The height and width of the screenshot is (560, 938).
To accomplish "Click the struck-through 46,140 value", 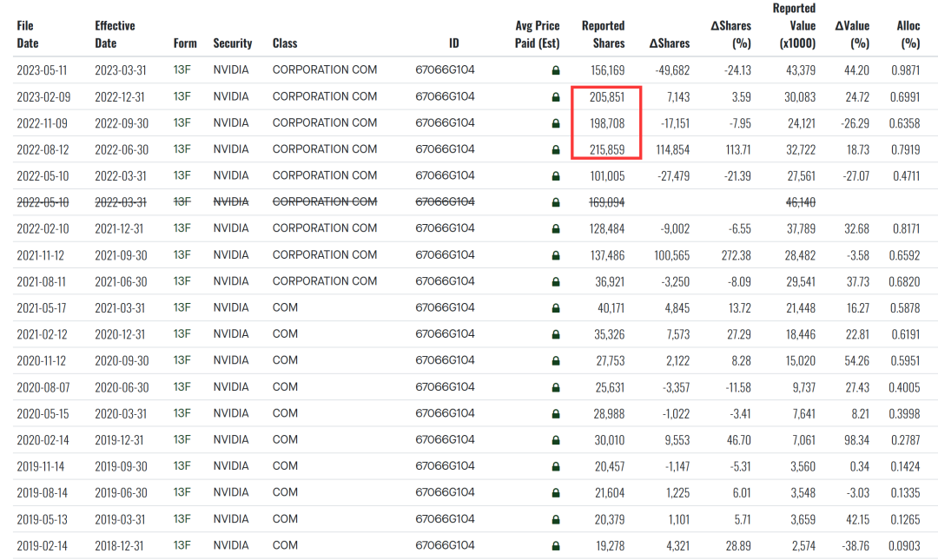I will point(801,202).
